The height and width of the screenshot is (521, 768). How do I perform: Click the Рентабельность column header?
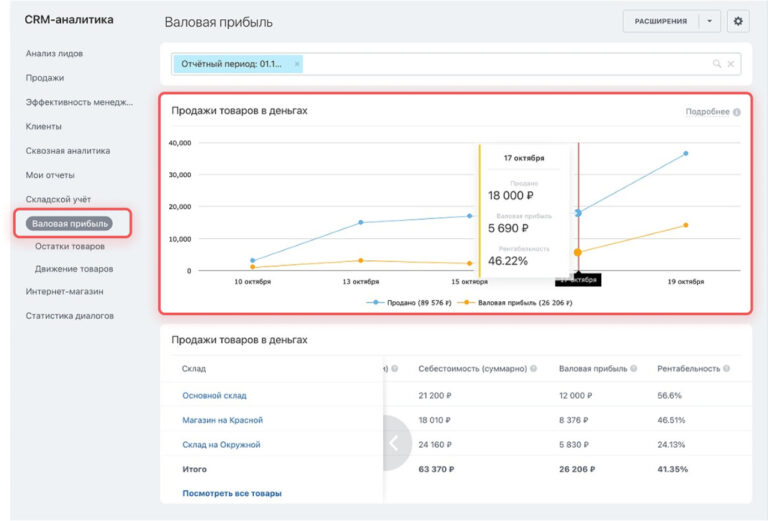click(x=689, y=369)
